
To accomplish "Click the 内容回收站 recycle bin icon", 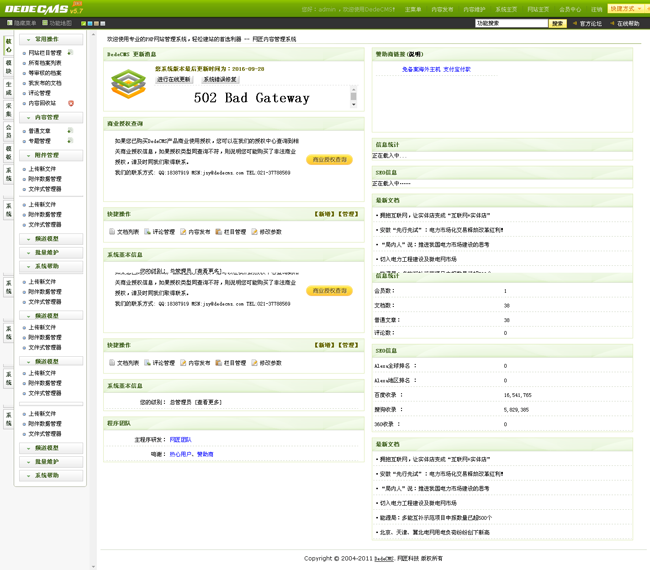I will pyautogui.click(x=71, y=103).
